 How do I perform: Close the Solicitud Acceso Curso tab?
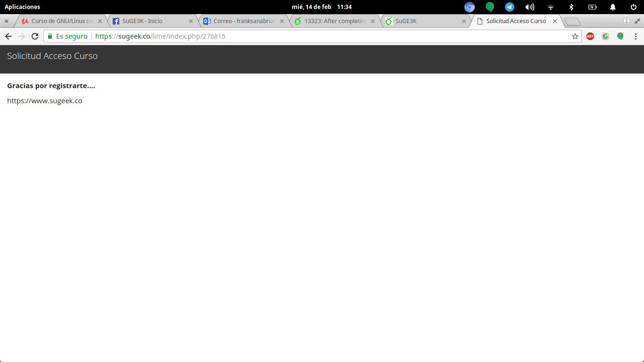[x=555, y=21]
